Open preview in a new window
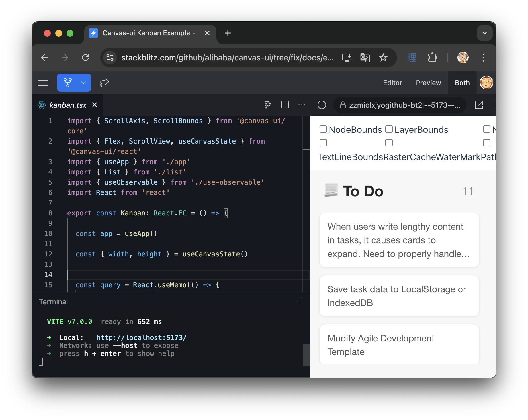 (479, 105)
